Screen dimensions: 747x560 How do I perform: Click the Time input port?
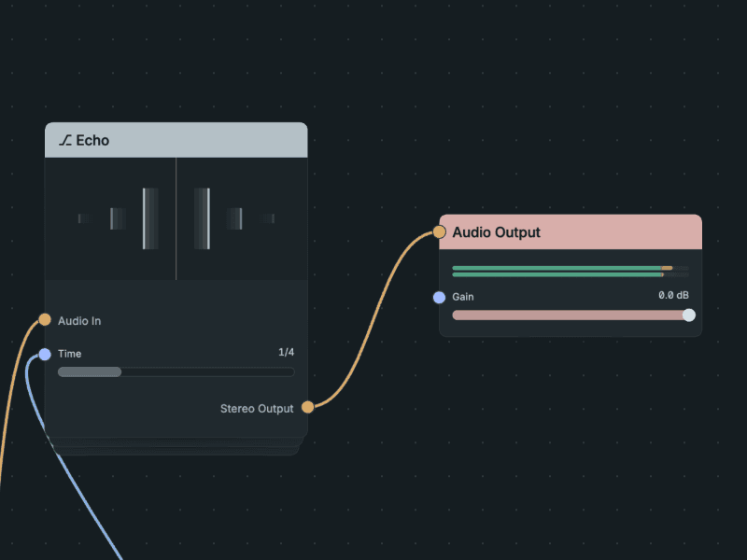tap(45, 355)
